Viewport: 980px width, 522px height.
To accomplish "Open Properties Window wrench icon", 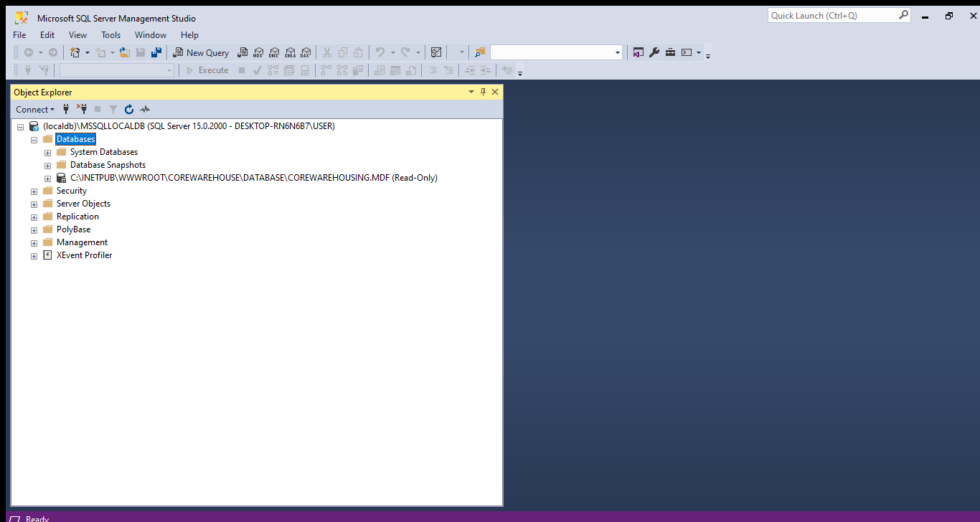I will (x=654, y=52).
